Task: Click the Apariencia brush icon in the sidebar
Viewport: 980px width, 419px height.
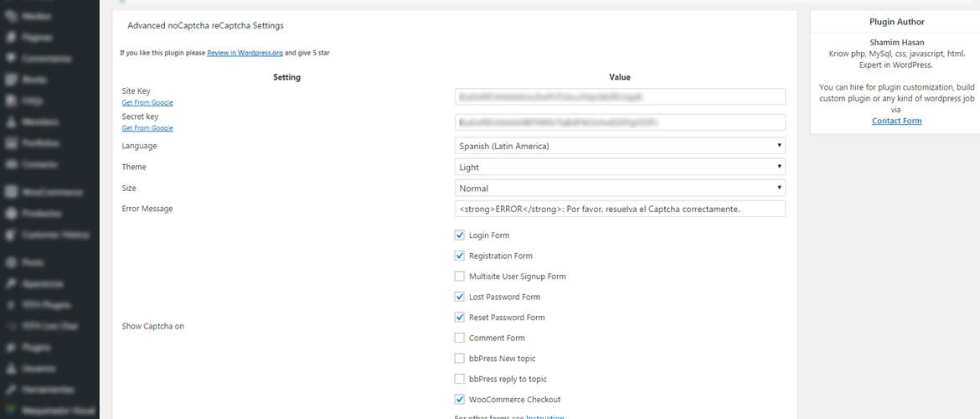Action: point(12,284)
